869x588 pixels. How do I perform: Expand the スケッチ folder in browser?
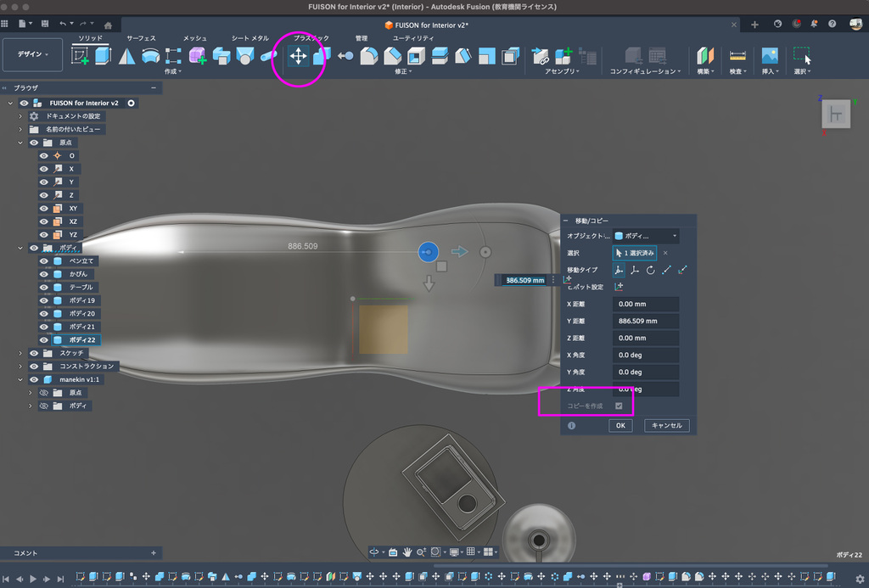click(20, 353)
